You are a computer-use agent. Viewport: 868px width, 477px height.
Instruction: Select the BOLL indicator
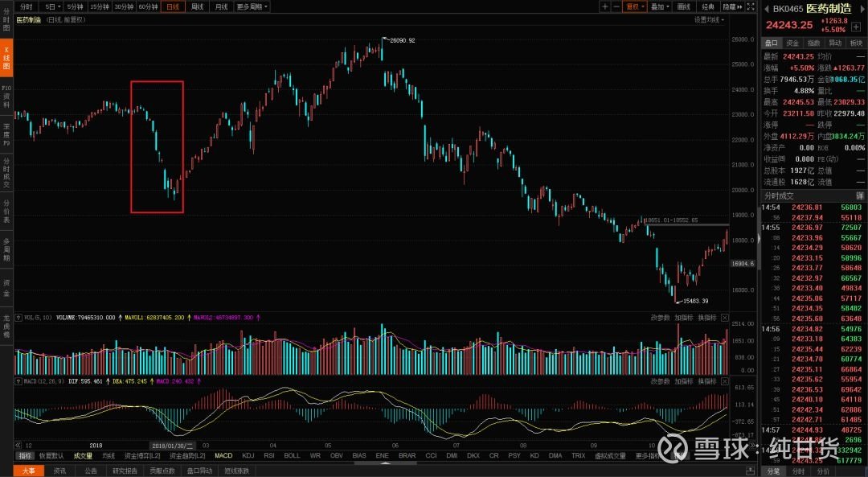pos(292,455)
